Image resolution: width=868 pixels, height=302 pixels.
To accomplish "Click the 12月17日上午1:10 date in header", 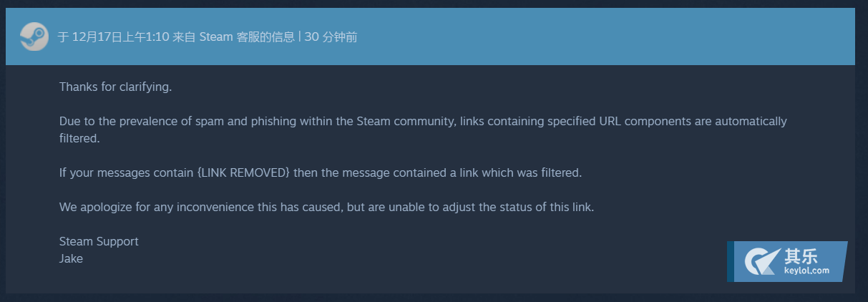I will click(121, 37).
